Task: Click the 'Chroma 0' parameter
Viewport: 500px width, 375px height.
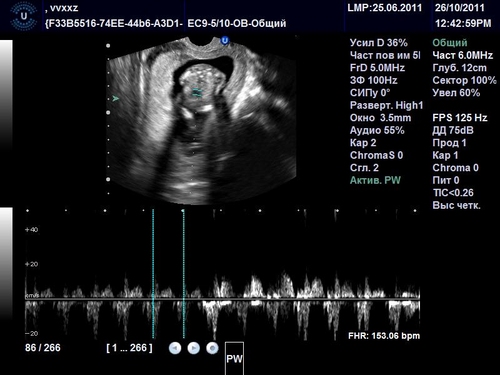Action: click(x=456, y=168)
